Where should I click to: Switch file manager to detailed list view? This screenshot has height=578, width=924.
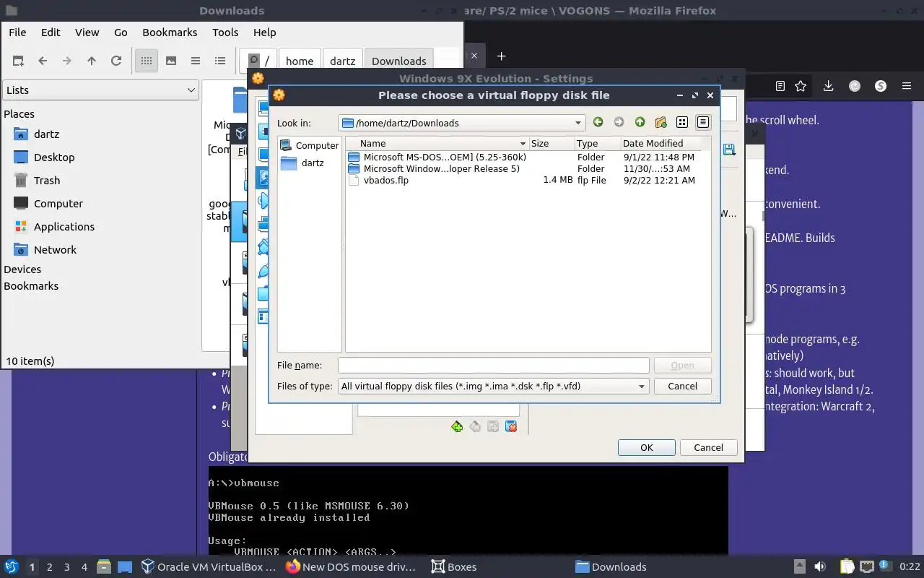point(220,61)
